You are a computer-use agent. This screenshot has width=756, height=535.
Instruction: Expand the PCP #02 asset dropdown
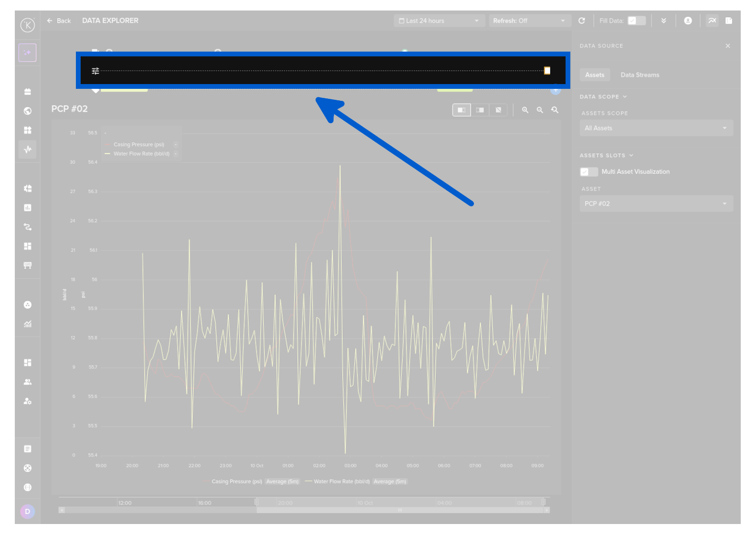coord(656,203)
